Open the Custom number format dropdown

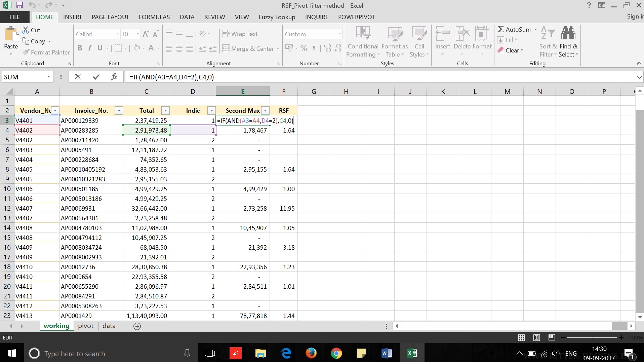pos(339,34)
